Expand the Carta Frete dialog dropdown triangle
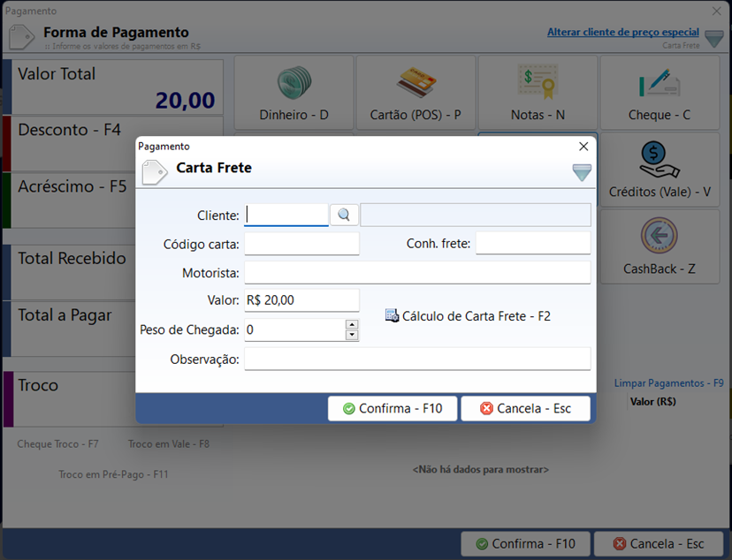This screenshot has width=732, height=560. click(x=582, y=172)
